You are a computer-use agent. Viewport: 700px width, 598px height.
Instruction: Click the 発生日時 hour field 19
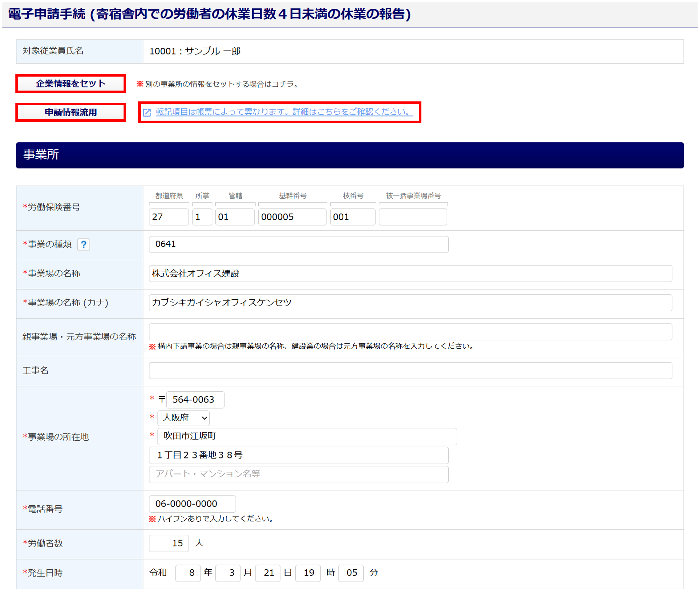click(x=308, y=573)
